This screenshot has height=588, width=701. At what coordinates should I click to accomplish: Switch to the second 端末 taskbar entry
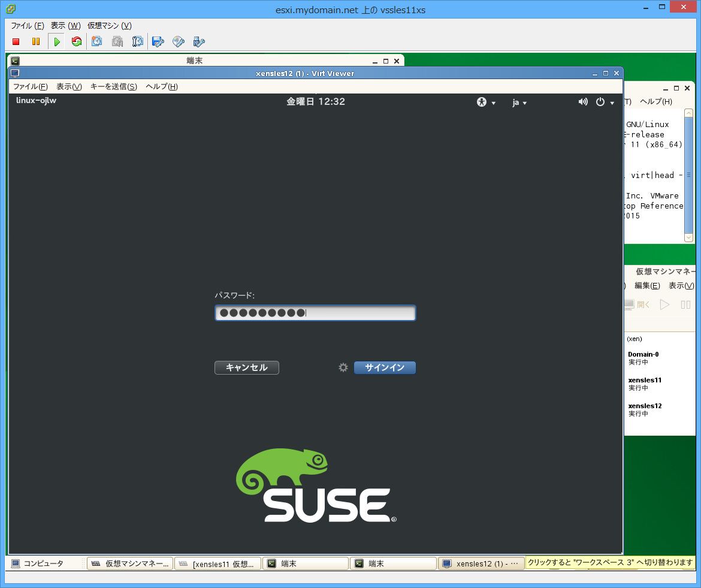click(x=393, y=563)
